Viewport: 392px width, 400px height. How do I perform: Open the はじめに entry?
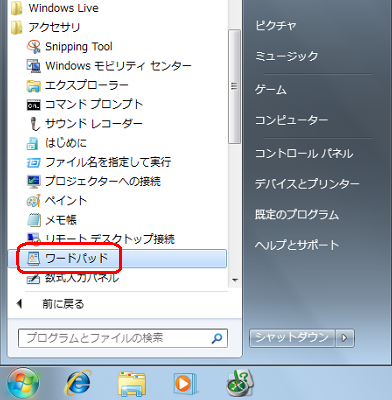[57, 143]
